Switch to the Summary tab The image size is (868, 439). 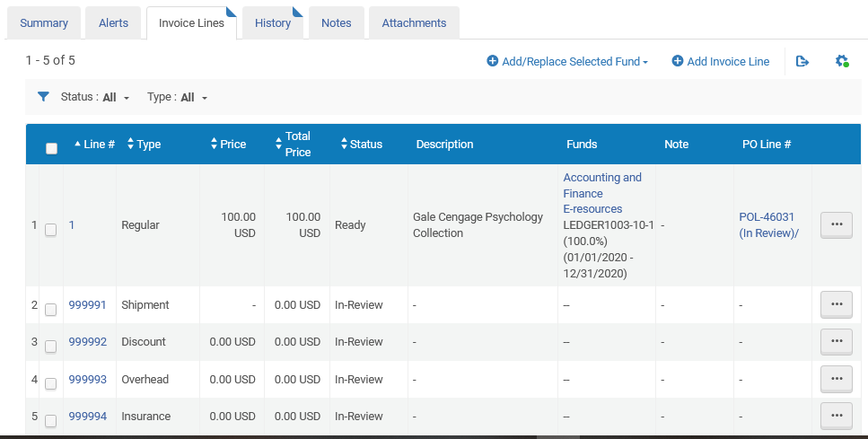[44, 23]
